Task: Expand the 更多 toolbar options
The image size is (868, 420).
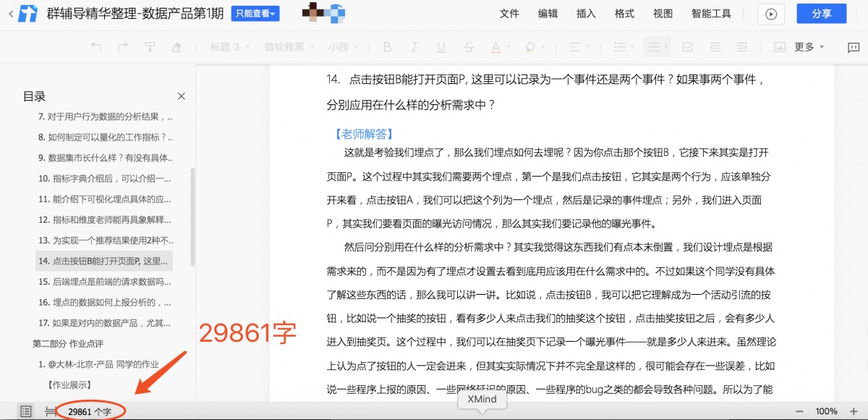Action: tap(809, 47)
